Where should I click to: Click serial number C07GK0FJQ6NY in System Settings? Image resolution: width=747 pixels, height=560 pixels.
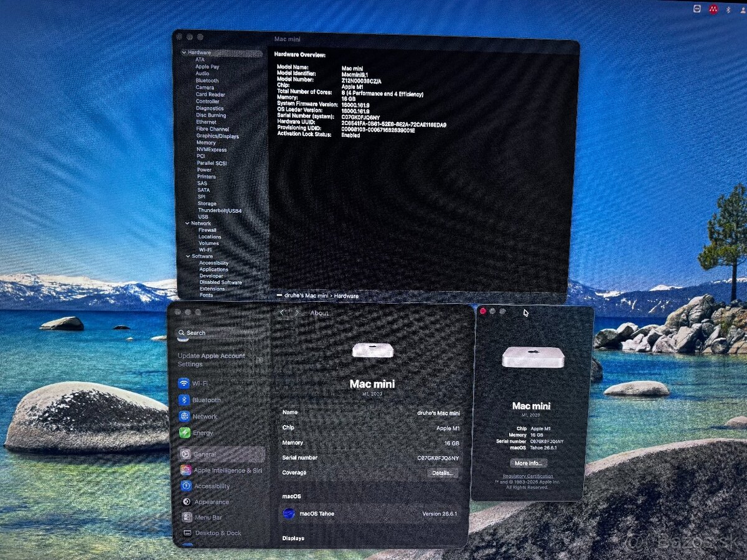(x=438, y=458)
